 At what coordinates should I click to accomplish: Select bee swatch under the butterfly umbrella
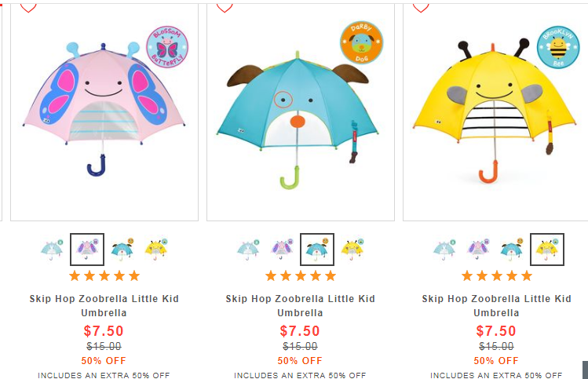pos(156,250)
